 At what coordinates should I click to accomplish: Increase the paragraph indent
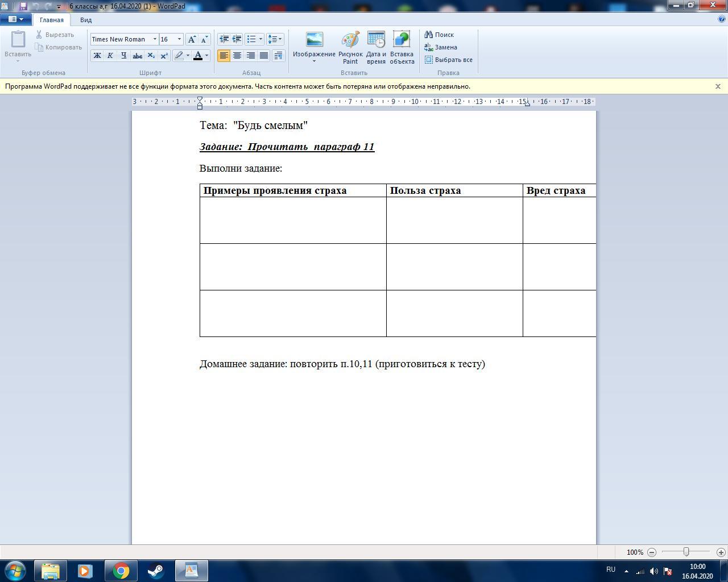pos(237,39)
